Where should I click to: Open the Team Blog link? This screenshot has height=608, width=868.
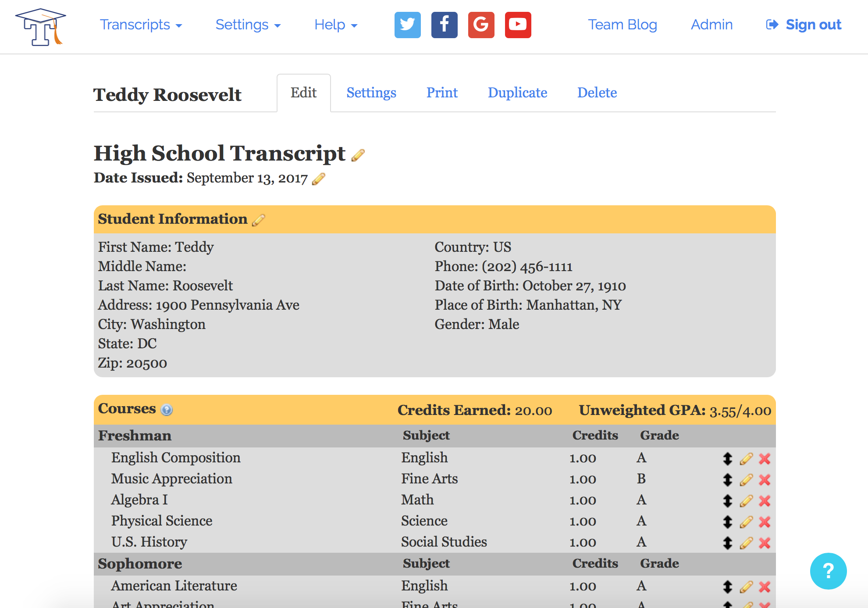point(623,25)
